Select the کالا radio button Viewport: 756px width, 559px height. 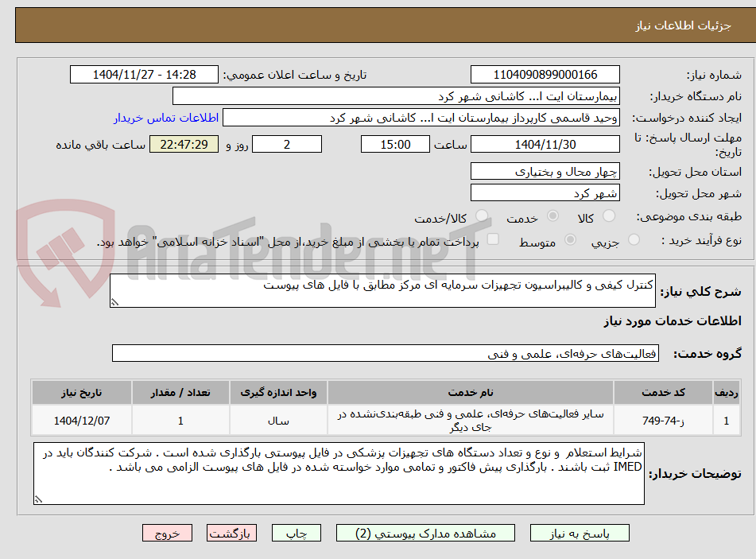click(609, 216)
